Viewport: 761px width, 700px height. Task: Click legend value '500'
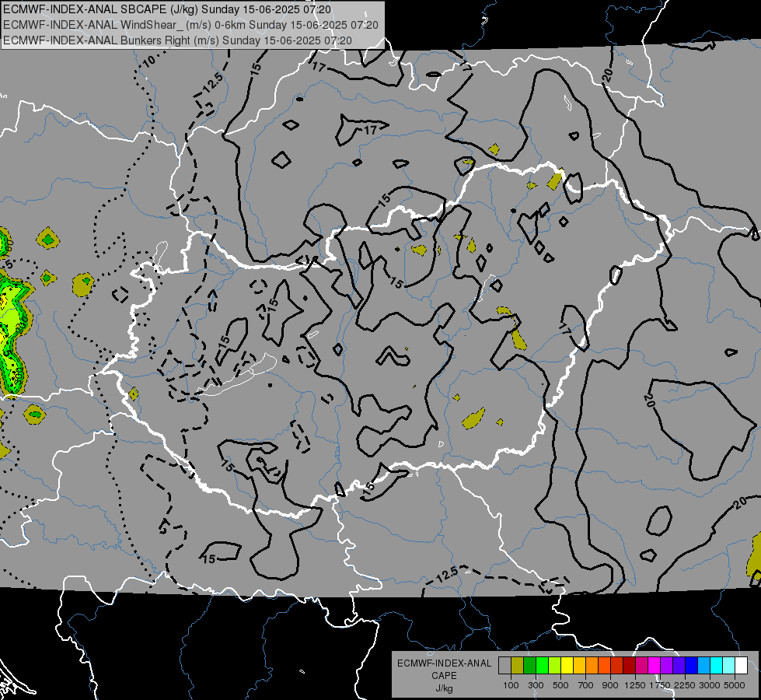(x=560, y=685)
